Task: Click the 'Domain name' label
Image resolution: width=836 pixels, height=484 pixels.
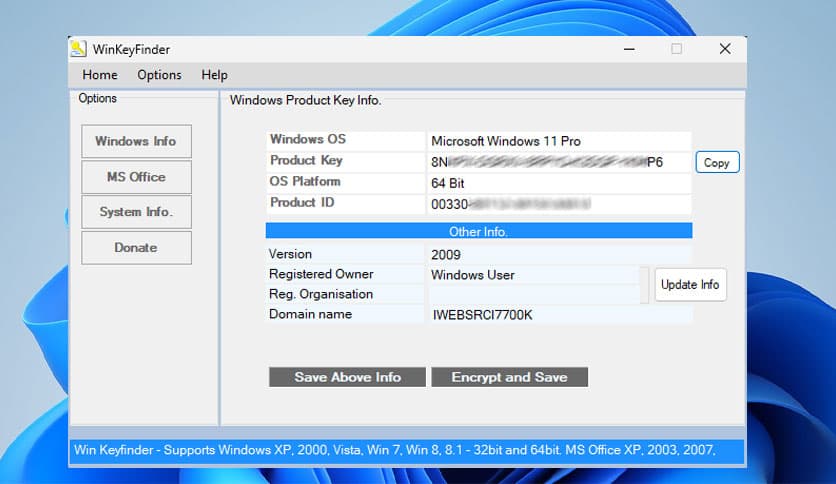Action: [x=310, y=314]
